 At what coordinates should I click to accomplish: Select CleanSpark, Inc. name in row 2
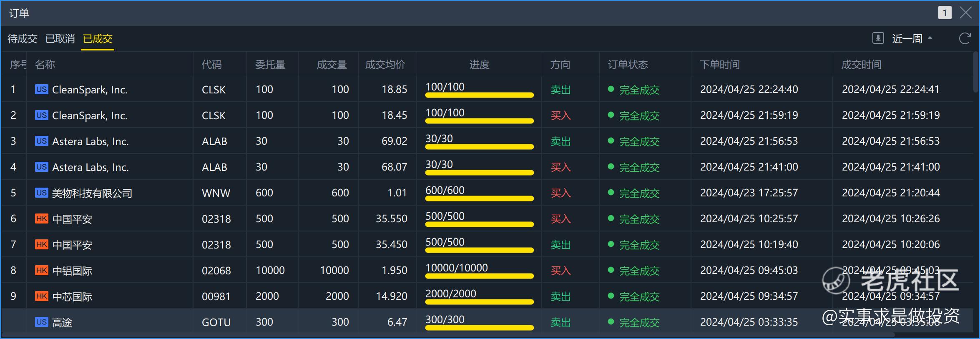pyautogui.click(x=90, y=116)
